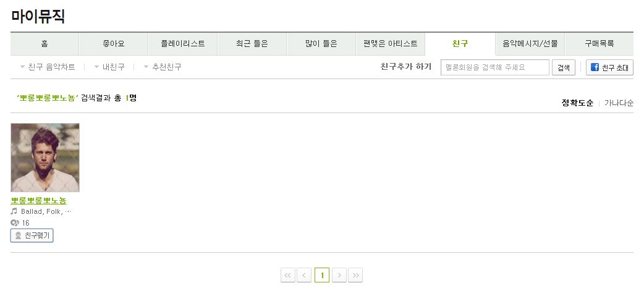This screenshot has width=644, height=288.
Task: Sort results by 정확도순
Action: pyautogui.click(x=577, y=103)
